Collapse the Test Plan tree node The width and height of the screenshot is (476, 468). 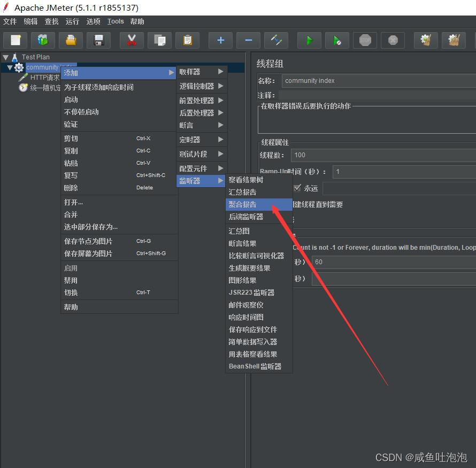point(5,57)
